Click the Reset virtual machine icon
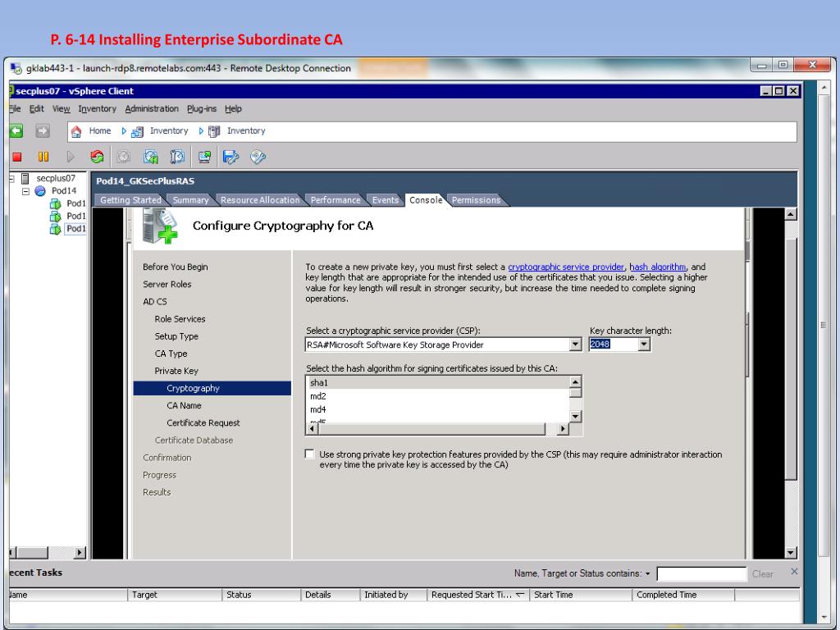Viewport: 840px width, 630px height. (97, 157)
